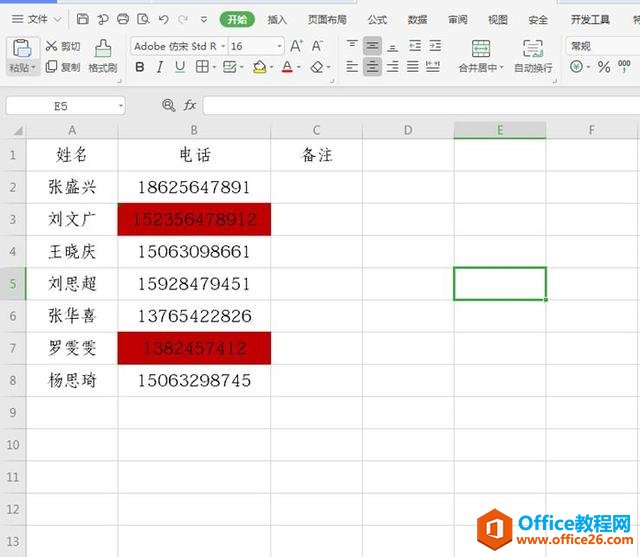
Task: Click distributed alignment icon
Action: tap(433, 67)
